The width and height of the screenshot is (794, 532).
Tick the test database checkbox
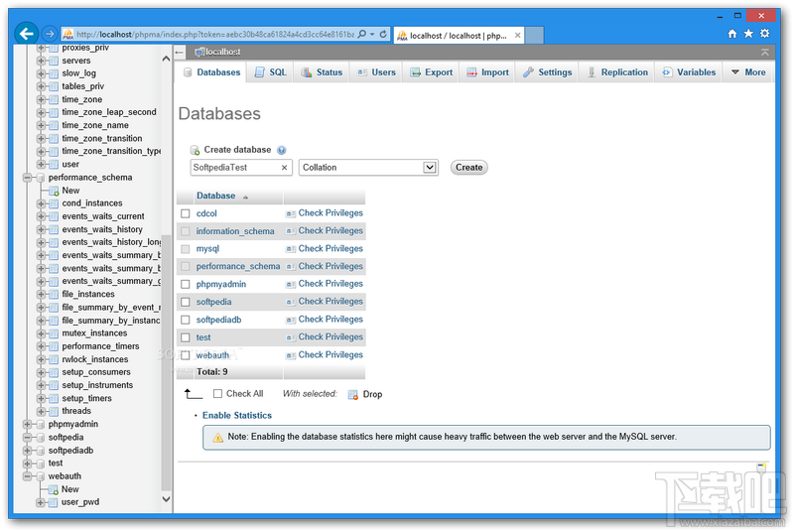[x=186, y=337]
